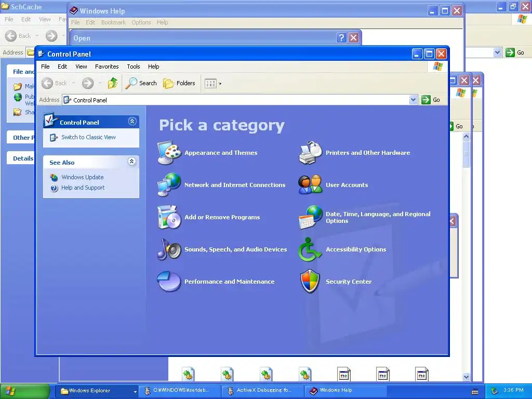Click the File menu in SchCache window
Screen dimensions: 532x399
pyautogui.click(x=9, y=19)
